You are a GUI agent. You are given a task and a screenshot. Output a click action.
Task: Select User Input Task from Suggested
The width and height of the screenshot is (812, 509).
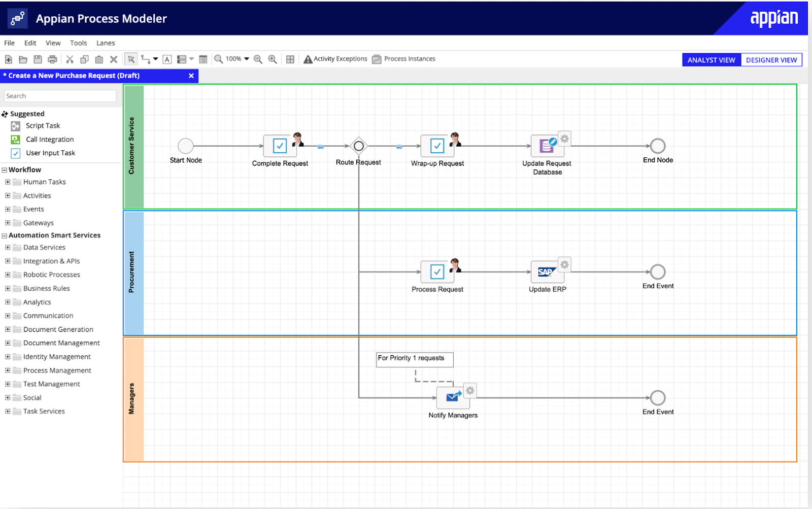[43, 153]
